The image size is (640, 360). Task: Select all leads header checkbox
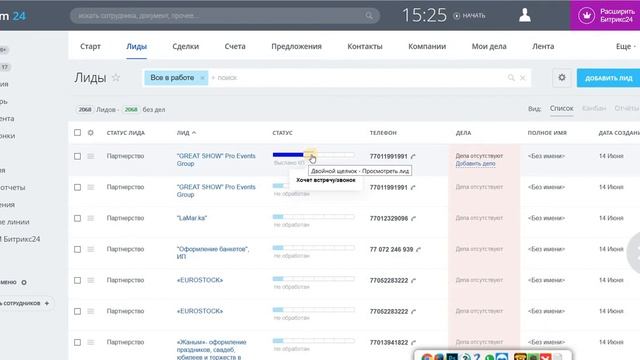[x=78, y=133]
